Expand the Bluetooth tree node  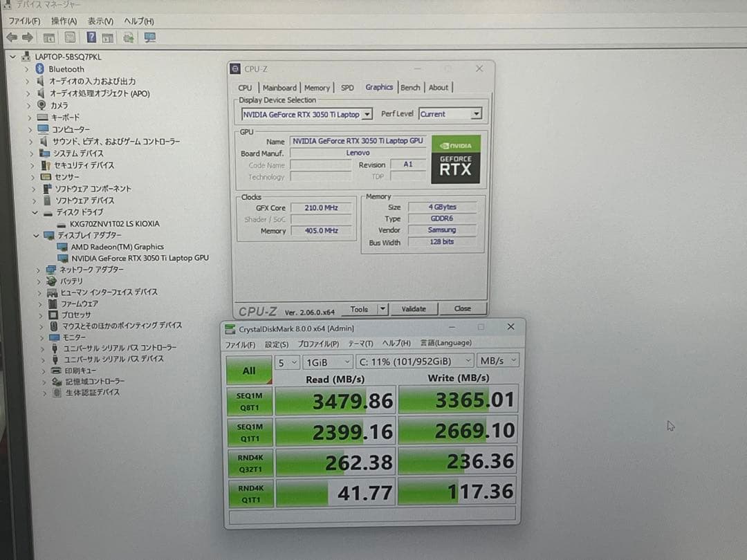pos(27,69)
